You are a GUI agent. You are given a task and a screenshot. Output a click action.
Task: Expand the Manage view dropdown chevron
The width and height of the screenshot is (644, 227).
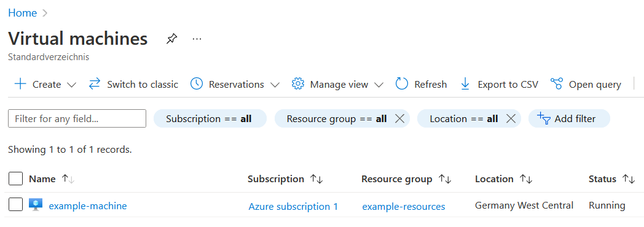click(x=379, y=85)
